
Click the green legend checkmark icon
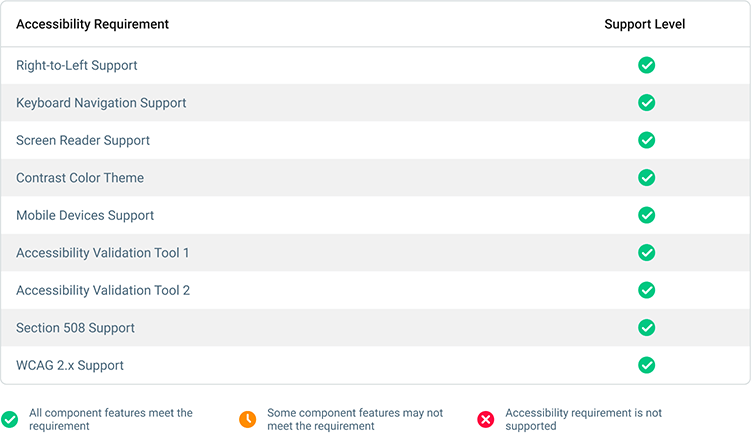10,419
